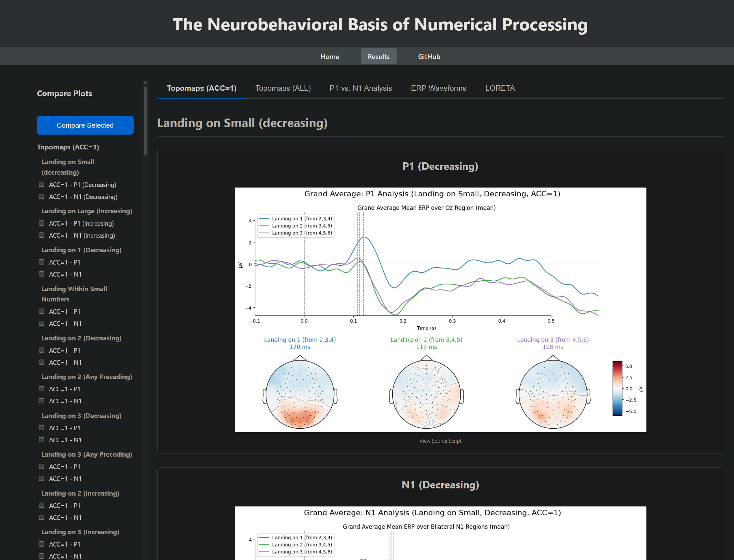Open the GitHub page from the navigation bar
734x560 pixels.
pos(429,56)
